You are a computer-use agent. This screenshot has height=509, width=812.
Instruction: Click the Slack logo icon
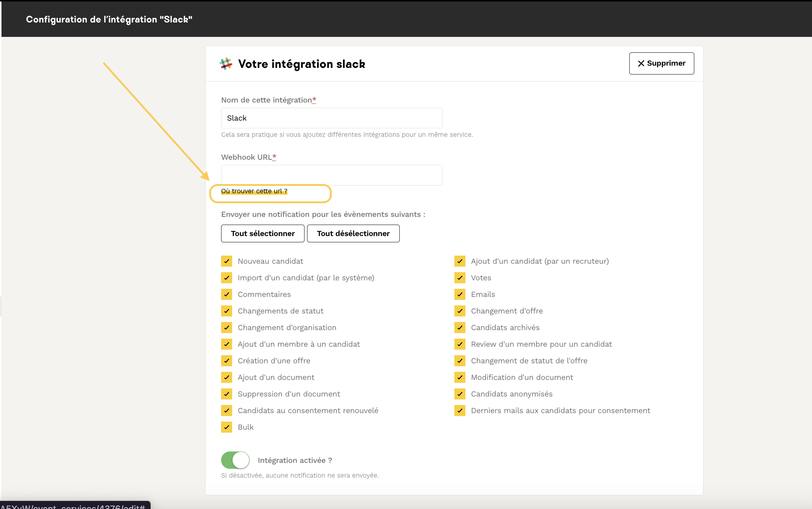pyautogui.click(x=226, y=64)
